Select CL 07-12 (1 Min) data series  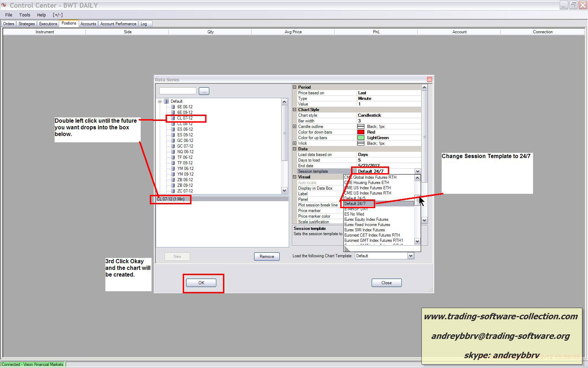171,199
